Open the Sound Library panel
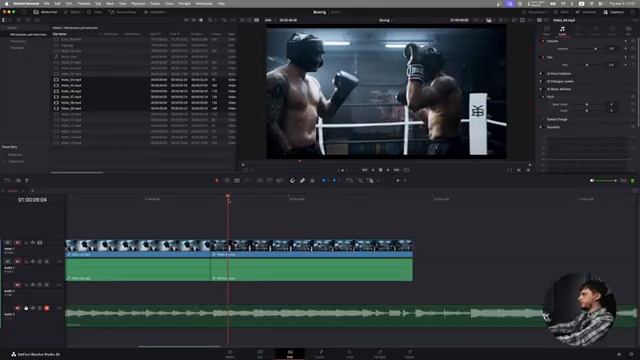 click(122, 12)
